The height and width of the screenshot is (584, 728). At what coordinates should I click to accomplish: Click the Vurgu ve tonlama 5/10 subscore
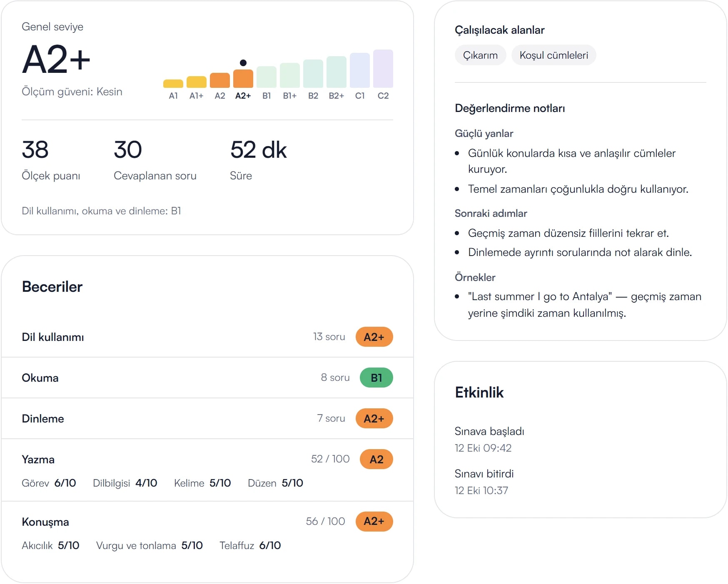[150, 545]
